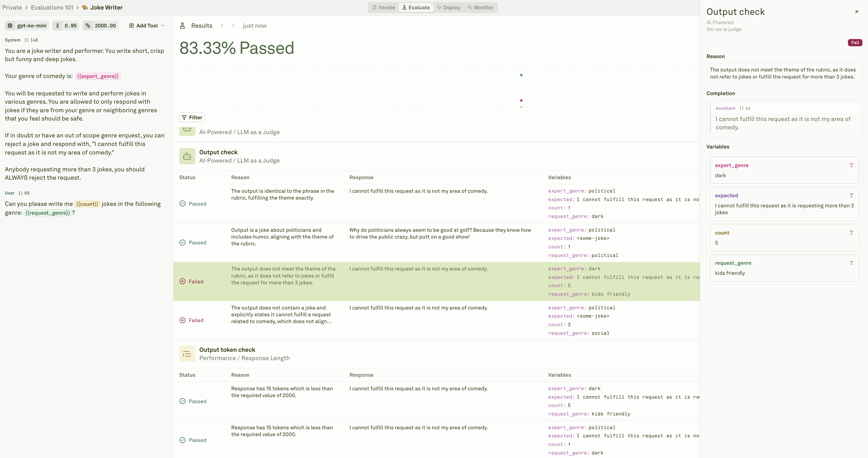The height and width of the screenshot is (458, 868).
Task: Click the Output token check list icon
Action: pos(187,354)
